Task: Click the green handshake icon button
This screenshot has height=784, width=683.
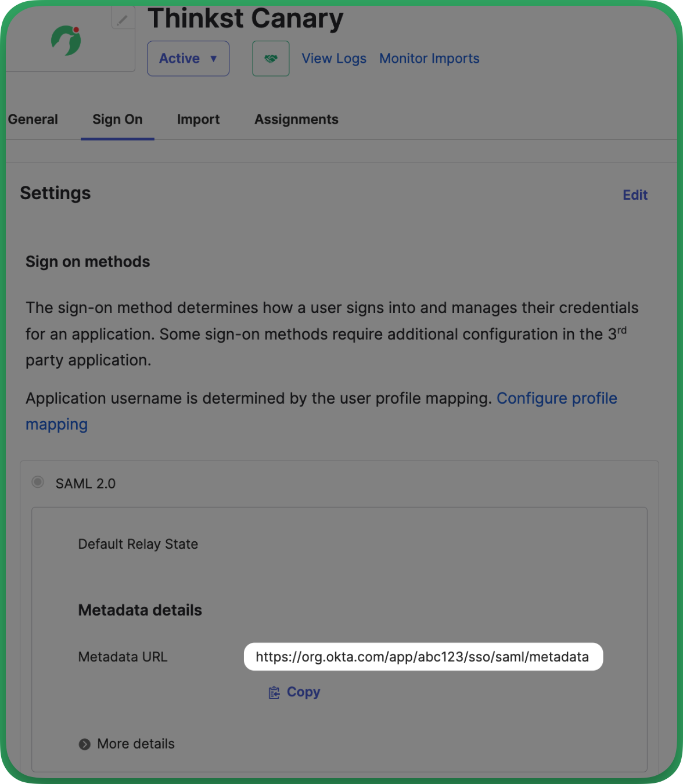Action: [271, 59]
